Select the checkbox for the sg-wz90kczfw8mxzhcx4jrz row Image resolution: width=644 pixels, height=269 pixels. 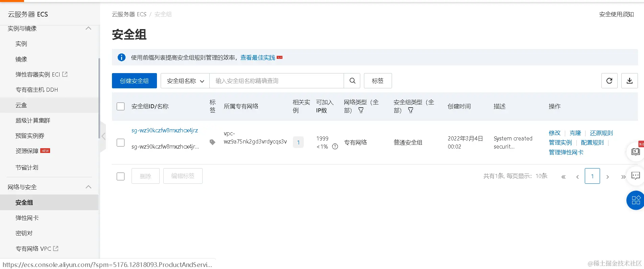[x=120, y=142]
